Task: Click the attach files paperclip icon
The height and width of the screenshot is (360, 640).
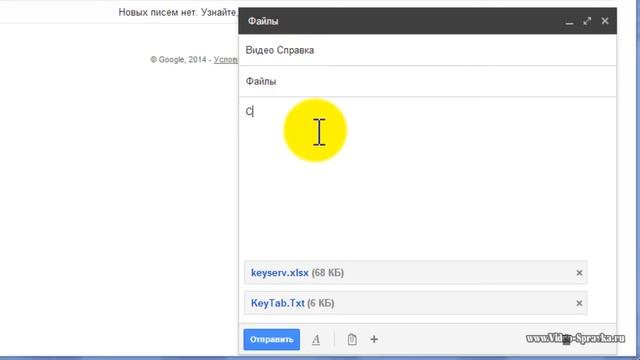Action: tap(352, 339)
